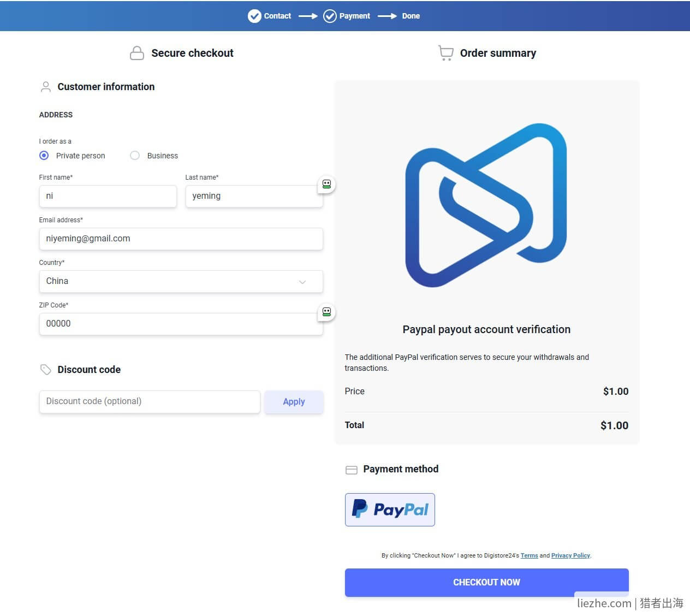Click the Price $1.00 amount
This screenshot has width=690, height=616.
pyautogui.click(x=616, y=392)
